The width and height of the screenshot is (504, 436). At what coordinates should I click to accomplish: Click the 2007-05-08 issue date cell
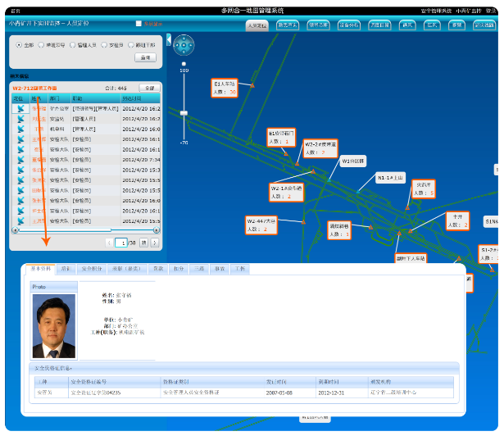click(290, 393)
